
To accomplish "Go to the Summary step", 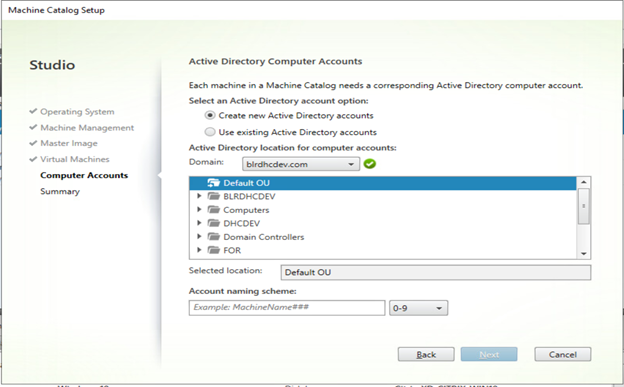I will pyautogui.click(x=60, y=192).
